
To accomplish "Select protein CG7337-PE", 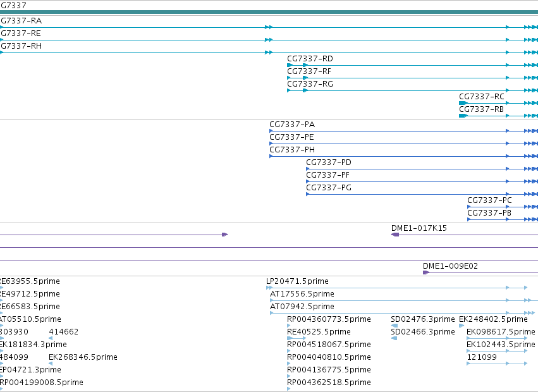I will pos(291,137).
